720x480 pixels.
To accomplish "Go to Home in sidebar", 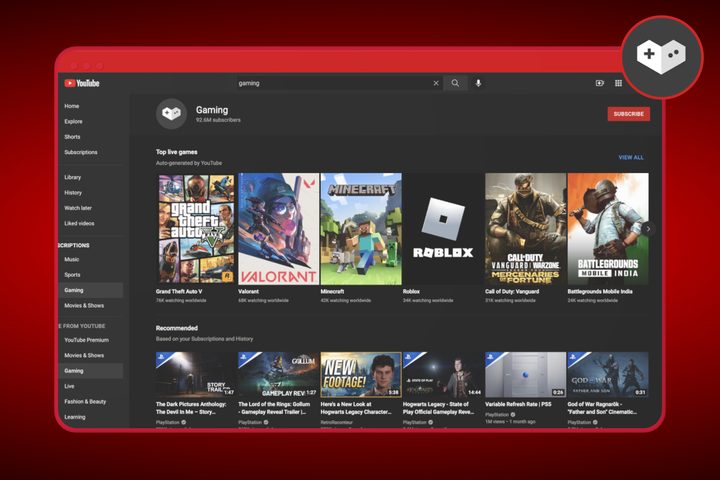I will (x=72, y=106).
